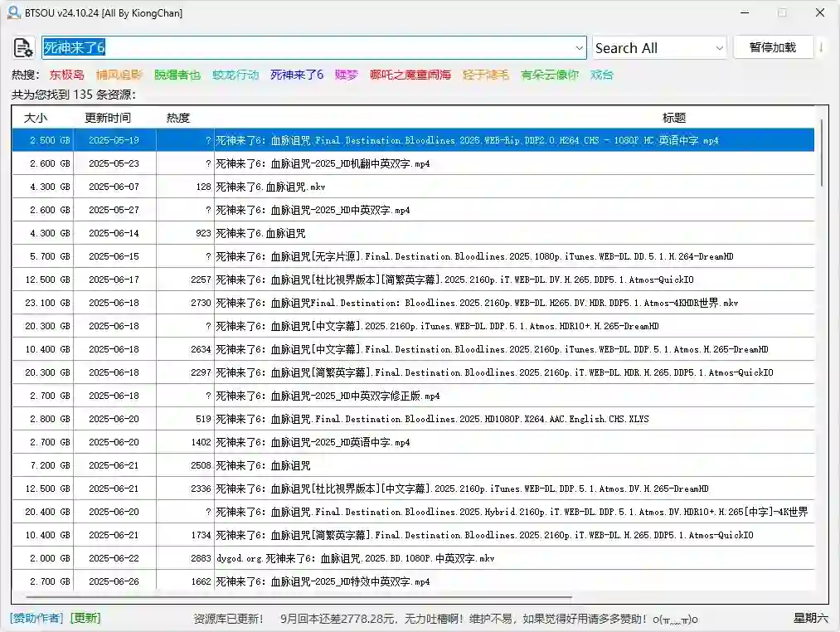This screenshot has width=840, height=632.
Task: Select the result with heat 2336
Action: coord(413,489)
